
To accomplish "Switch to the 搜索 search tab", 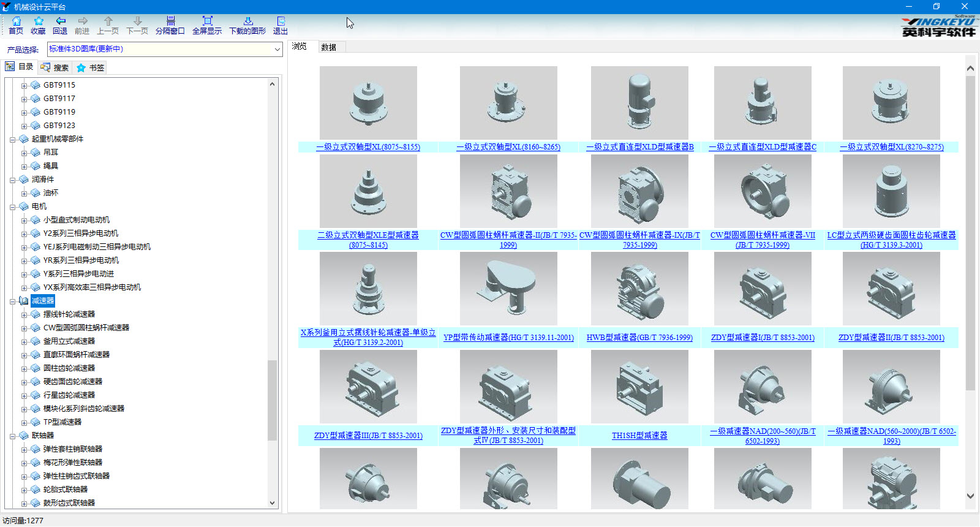I will click(x=55, y=67).
